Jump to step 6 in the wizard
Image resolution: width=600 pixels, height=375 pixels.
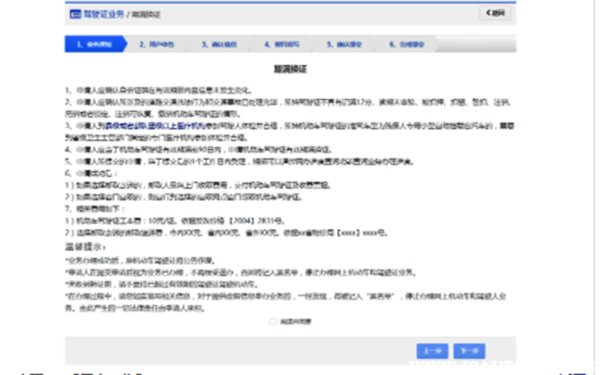click(x=406, y=44)
